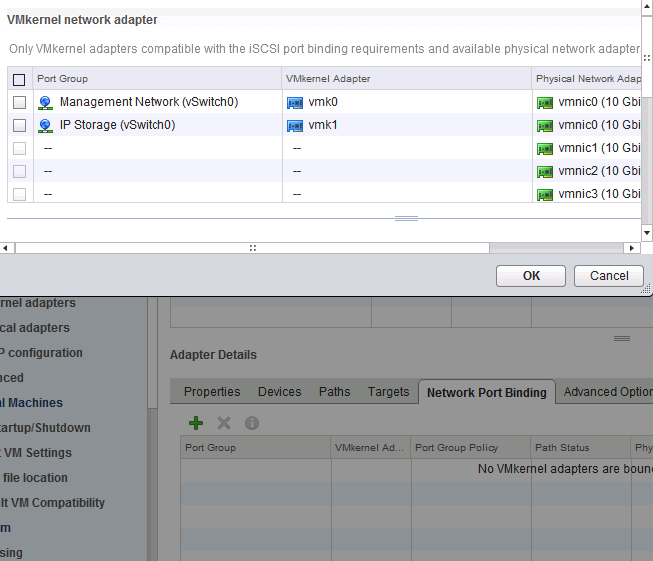The image size is (653, 561).
Task: Click OK to confirm the adapter binding
Action: (531, 276)
